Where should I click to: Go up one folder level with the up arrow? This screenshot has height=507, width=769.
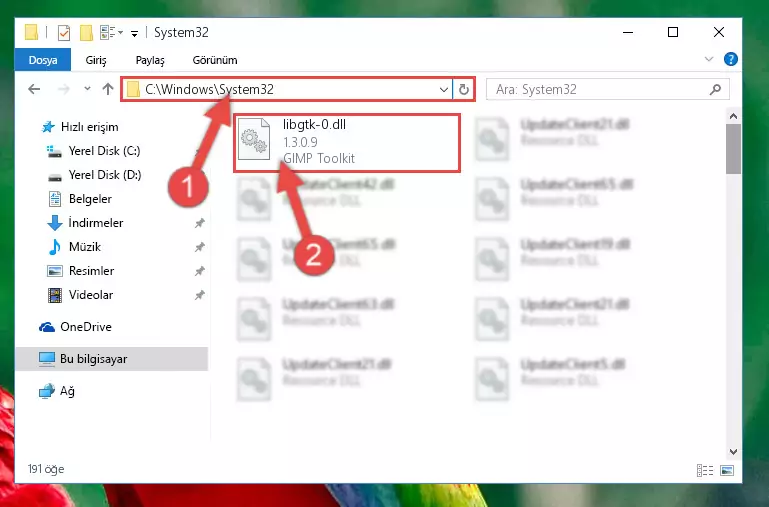pyautogui.click(x=108, y=89)
